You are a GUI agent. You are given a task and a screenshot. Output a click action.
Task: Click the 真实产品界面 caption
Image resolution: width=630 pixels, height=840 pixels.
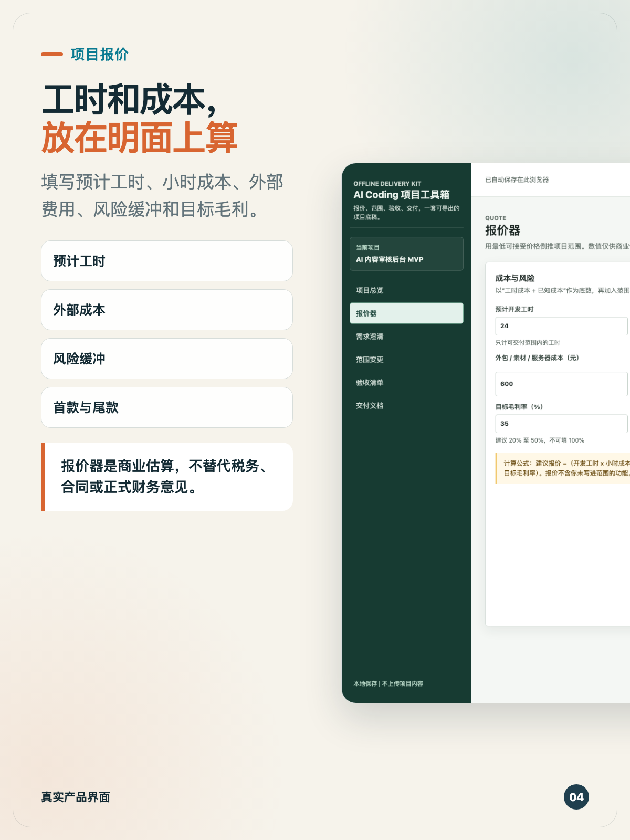click(76, 797)
